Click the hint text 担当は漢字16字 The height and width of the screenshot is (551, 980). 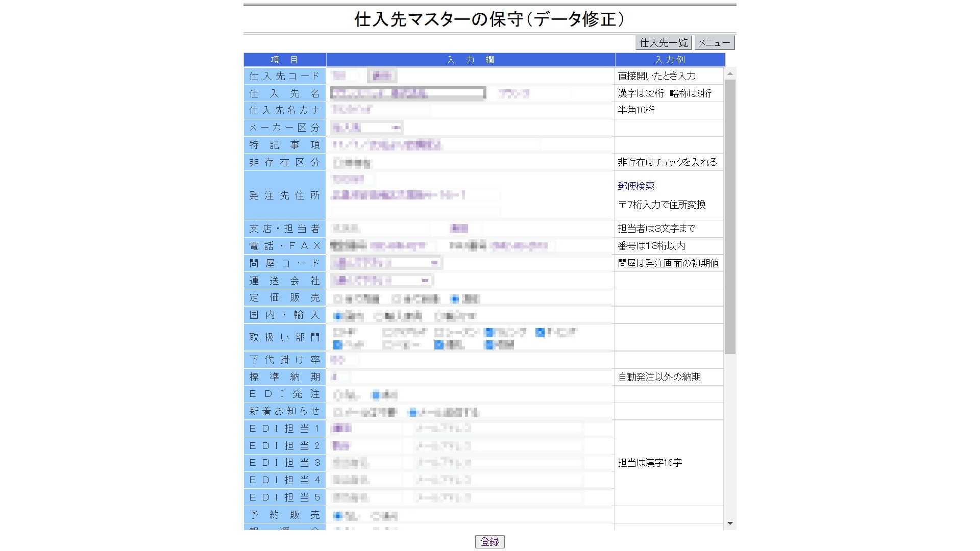650,463
